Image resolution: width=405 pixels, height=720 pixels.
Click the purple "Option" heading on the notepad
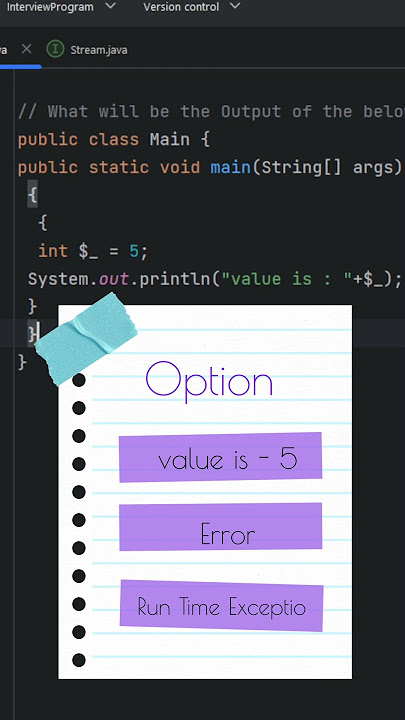(x=209, y=380)
